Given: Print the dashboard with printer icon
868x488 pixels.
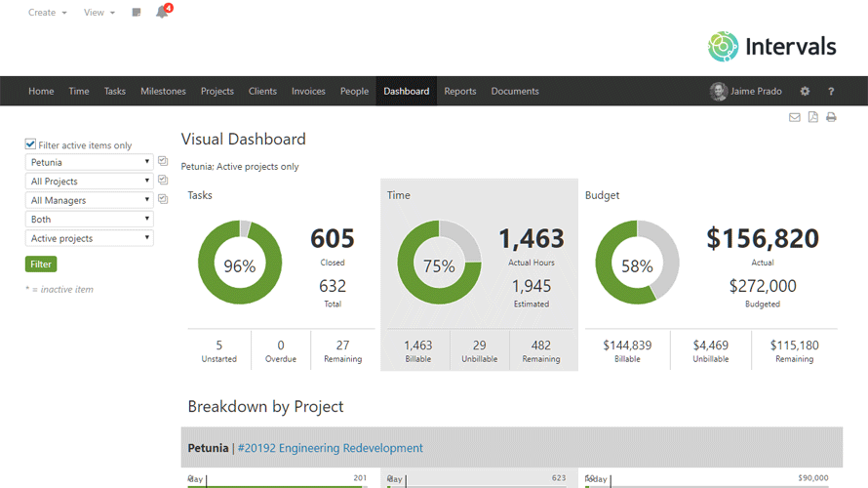Looking at the screenshot, I should click(x=831, y=117).
